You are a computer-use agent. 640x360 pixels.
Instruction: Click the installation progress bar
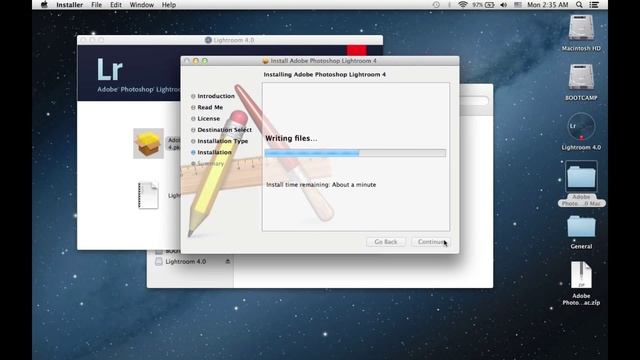[355, 153]
